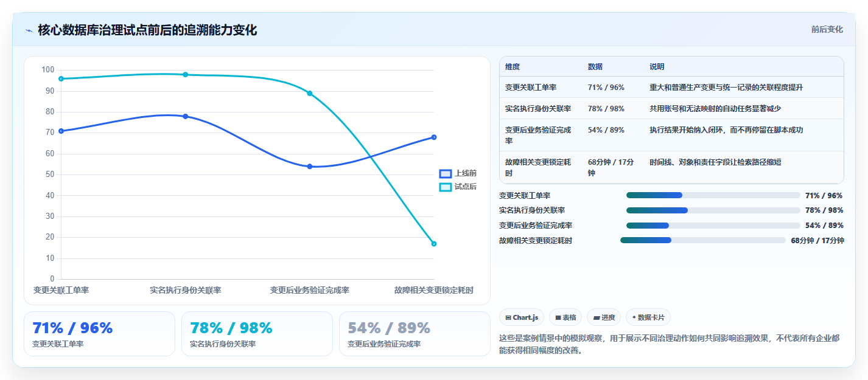Click x-axis label 实名执行身份关联率

(186, 290)
